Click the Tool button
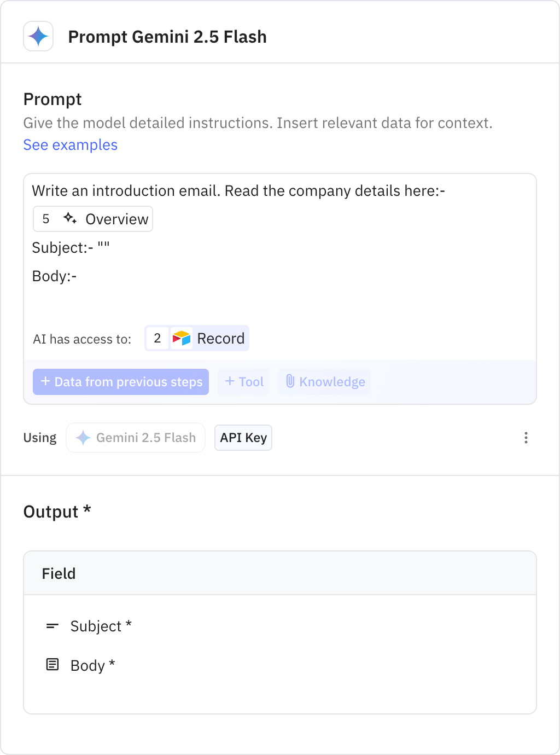560x755 pixels. pyautogui.click(x=243, y=381)
